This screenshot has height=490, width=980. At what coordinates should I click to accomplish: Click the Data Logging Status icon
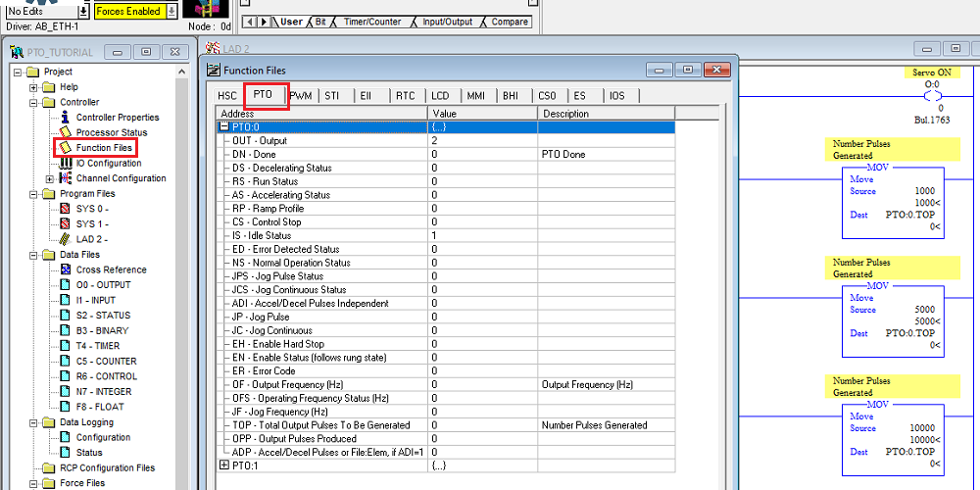point(65,453)
